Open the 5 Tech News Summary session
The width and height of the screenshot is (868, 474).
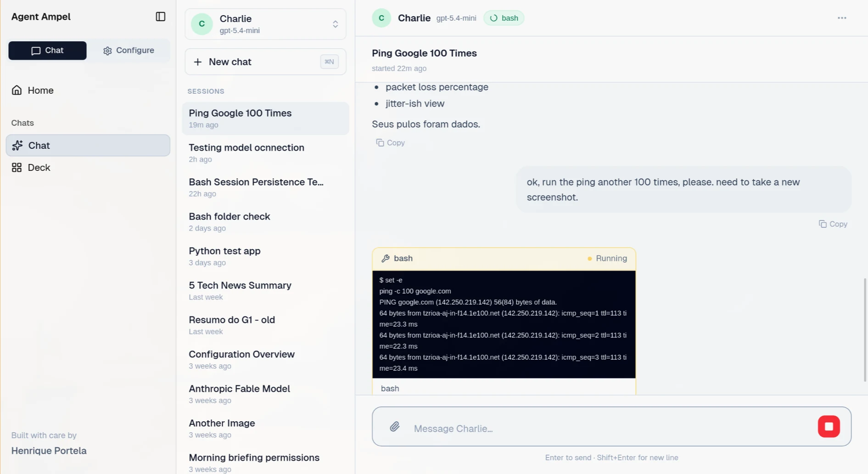click(x=265, y=291)
